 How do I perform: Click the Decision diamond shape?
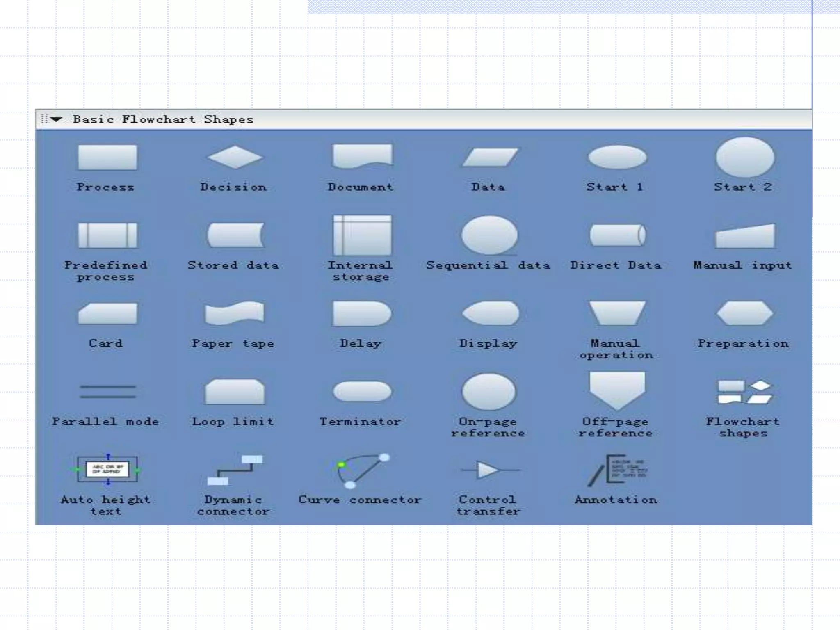coord(235,157)
